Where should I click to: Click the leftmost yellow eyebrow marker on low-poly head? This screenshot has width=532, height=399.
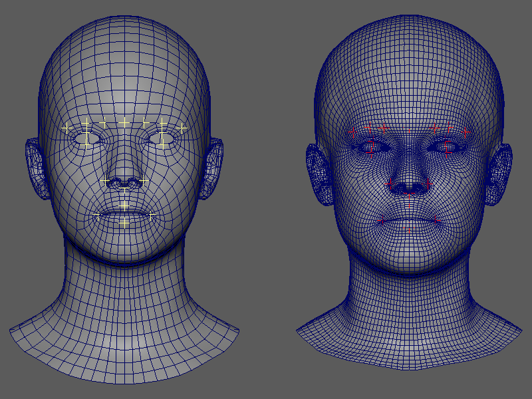pyautogui.click(x=66, y=128)
